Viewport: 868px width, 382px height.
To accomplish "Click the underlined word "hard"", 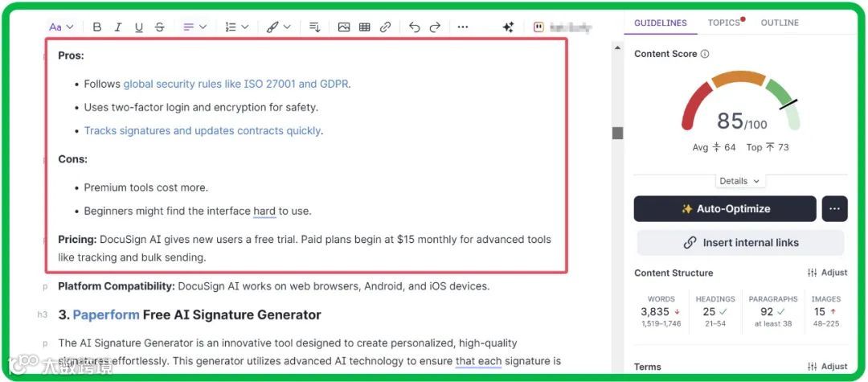I will 264,211.
